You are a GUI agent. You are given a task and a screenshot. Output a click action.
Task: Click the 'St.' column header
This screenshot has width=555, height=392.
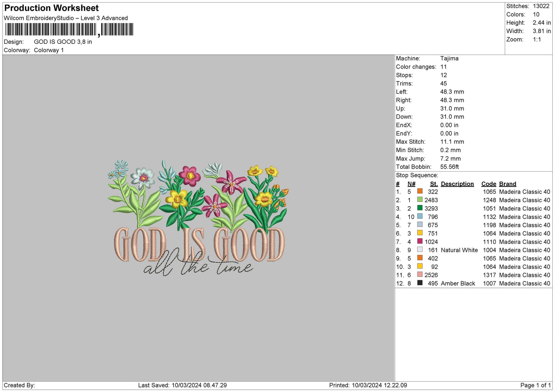[x=434, y=184]
